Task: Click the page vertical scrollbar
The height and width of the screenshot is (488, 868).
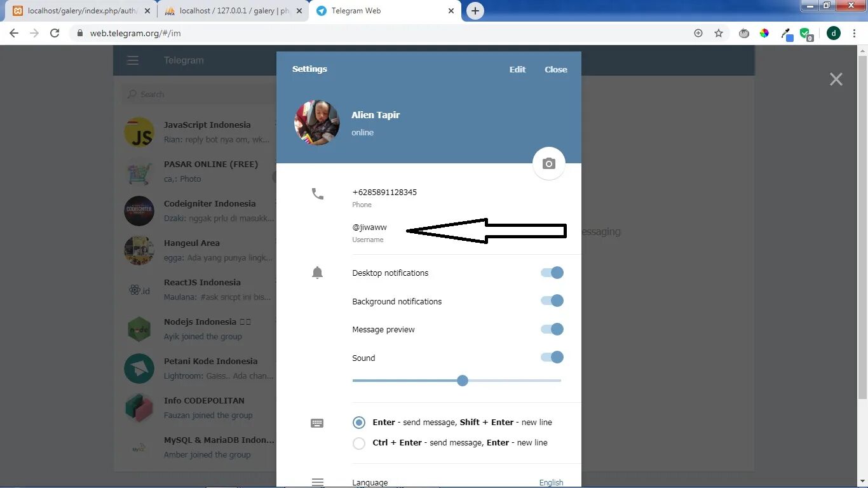Action: coord(862,229)
